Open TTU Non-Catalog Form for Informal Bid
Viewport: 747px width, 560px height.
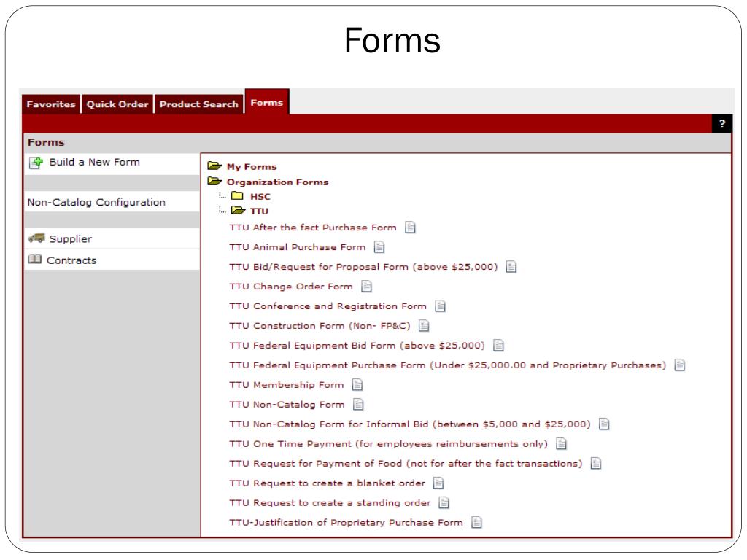tap(410, 424)
